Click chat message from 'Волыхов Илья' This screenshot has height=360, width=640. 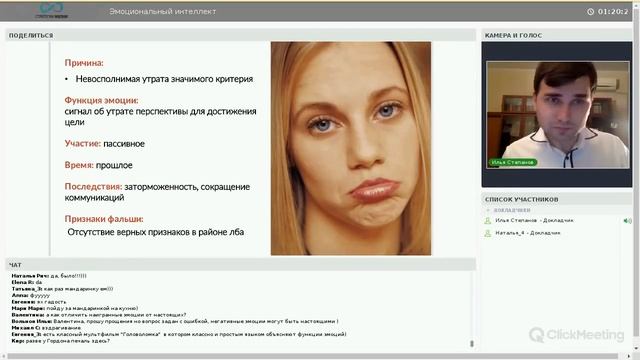(x=175, y=322)
